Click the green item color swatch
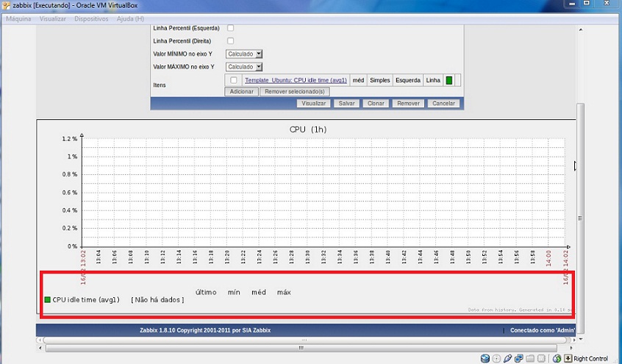Screen dimensions: 622x364 coord(449,80)
